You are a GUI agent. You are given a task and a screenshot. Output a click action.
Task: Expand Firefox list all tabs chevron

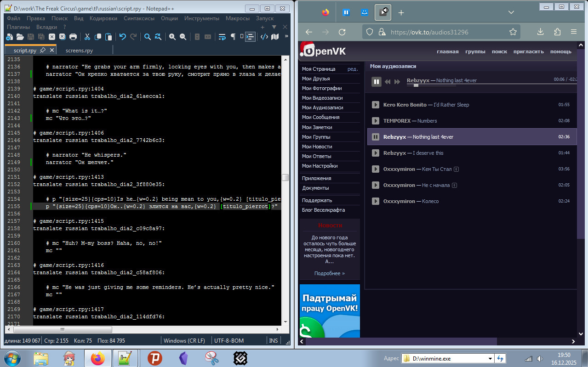click(511, 12)
